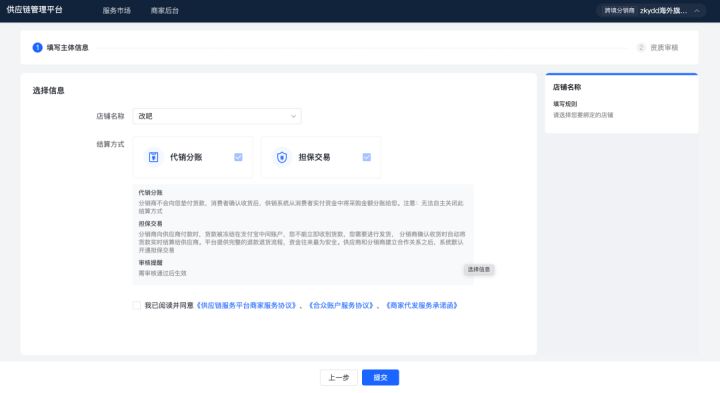Open the 店铺名称 dropdown
Screen dimensions: 720x393
(x=217, y=116)
